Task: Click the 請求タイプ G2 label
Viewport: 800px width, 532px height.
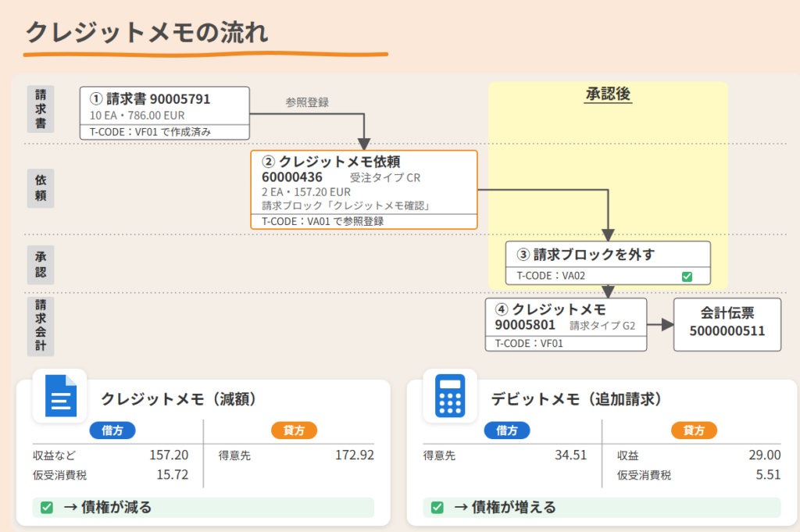Action: tap(602, 326)
